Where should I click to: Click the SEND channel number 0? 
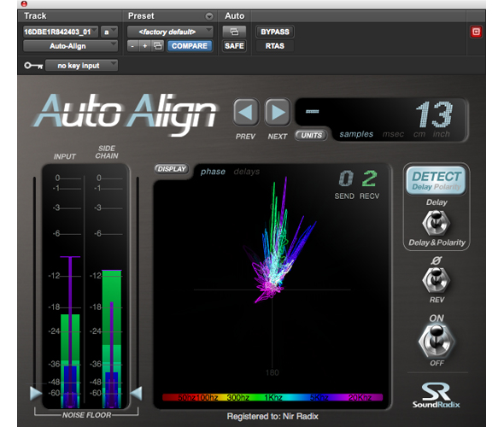(345, 178)
